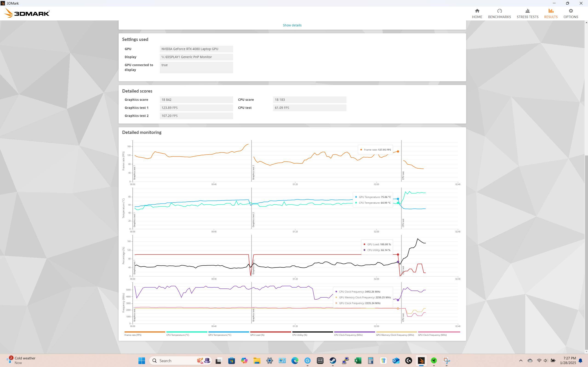Click the 3DMark logo
588x367 pixels.
27,13
